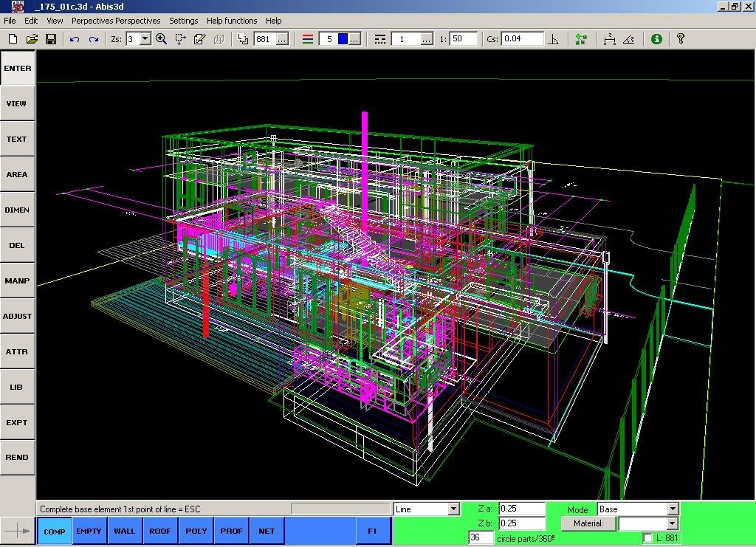Activate the pan crosshair tool
This screenshot has width=756, height=547.
(180, 38)
